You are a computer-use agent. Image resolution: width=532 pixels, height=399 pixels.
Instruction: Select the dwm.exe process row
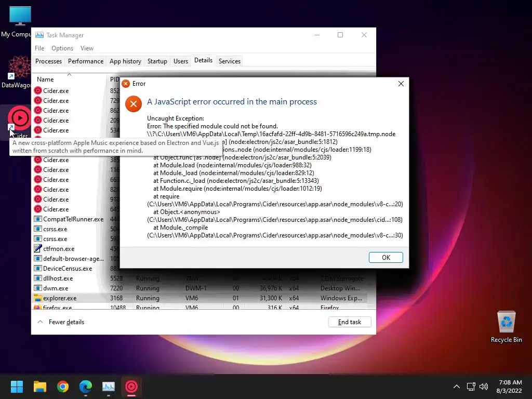[200, 288]
